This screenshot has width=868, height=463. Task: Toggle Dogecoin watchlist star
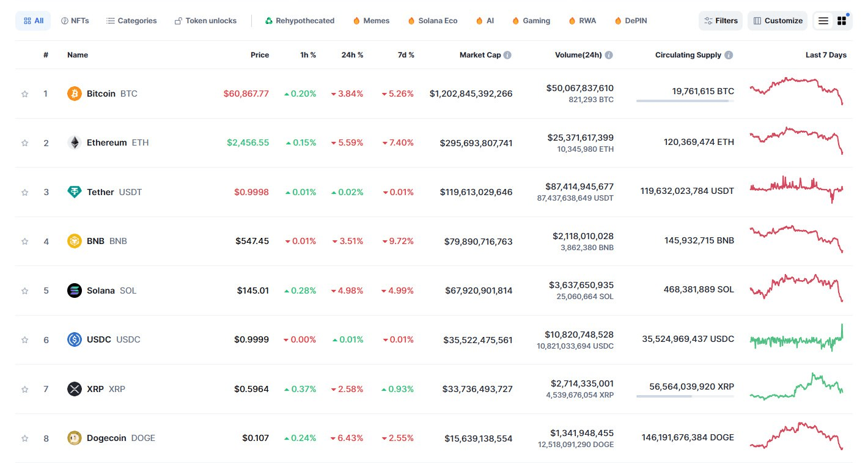point(25,439)
